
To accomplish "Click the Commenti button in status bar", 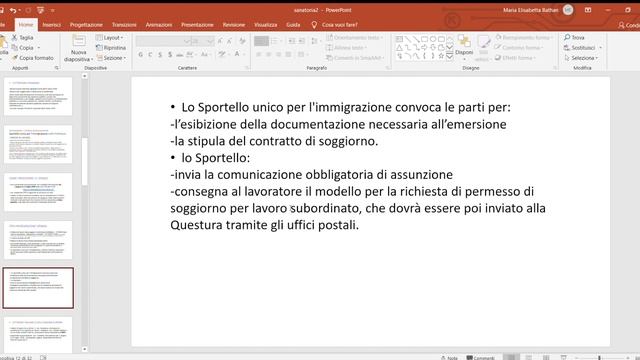I will click(480, 358).
